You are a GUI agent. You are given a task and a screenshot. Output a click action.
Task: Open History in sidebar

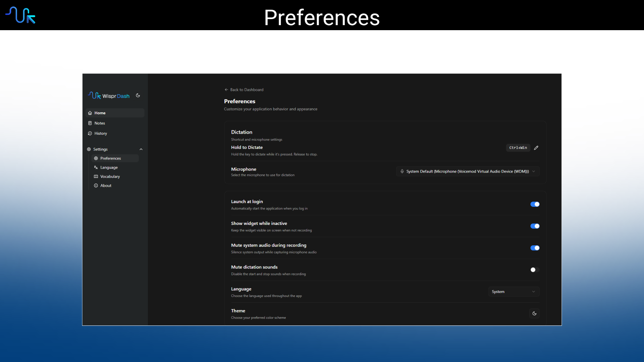click(115, 133)
